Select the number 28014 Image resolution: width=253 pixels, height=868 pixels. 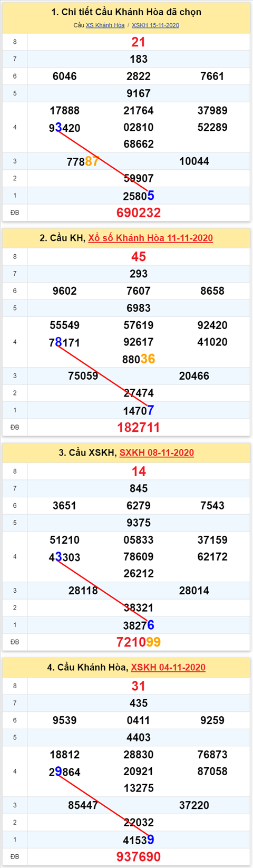tap(194, 591)
